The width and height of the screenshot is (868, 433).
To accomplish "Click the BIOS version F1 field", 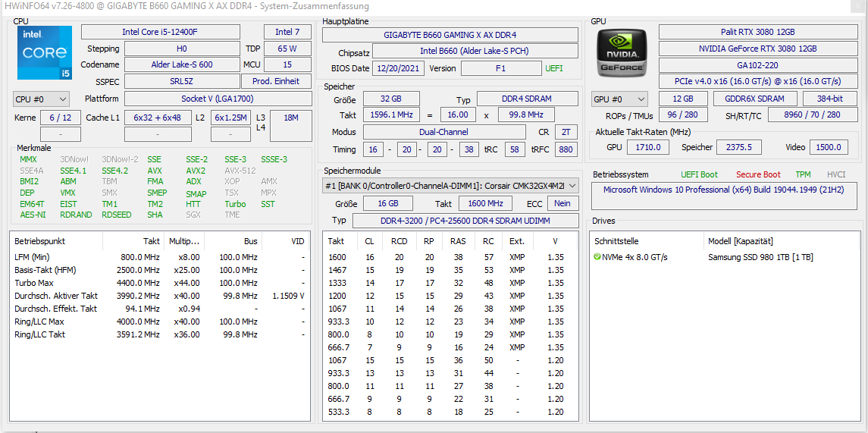I will pos(501,69).
